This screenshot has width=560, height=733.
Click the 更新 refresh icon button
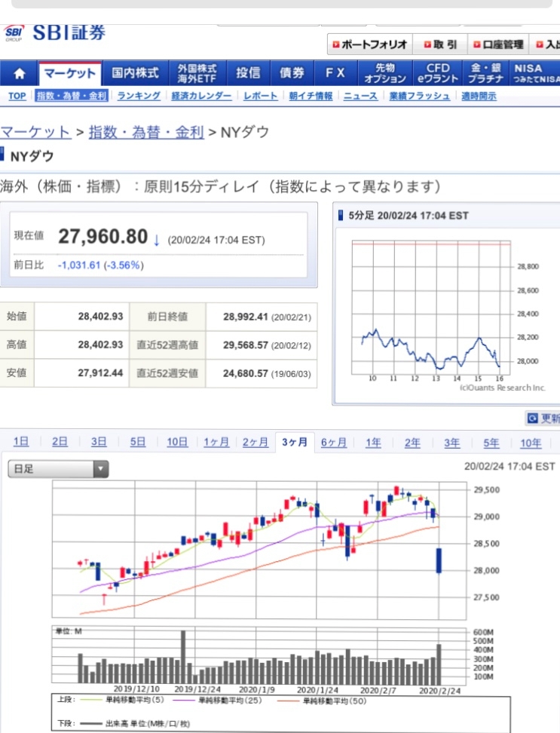click(543, 418)
